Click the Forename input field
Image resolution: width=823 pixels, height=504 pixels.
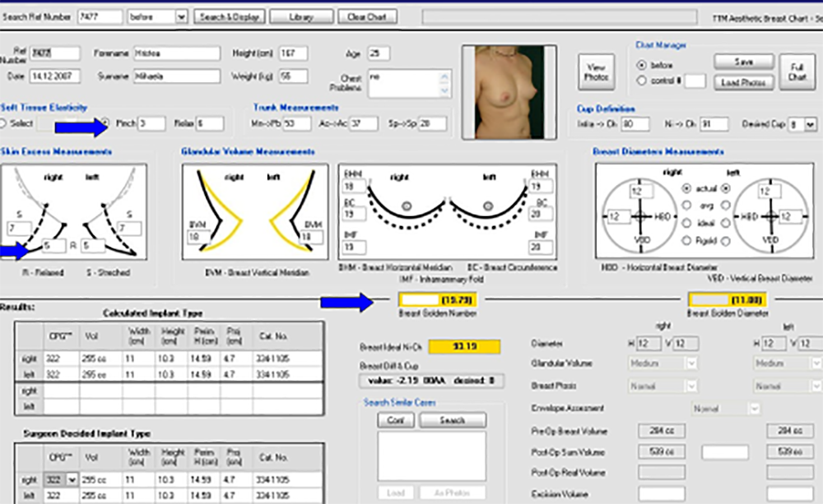177,53
